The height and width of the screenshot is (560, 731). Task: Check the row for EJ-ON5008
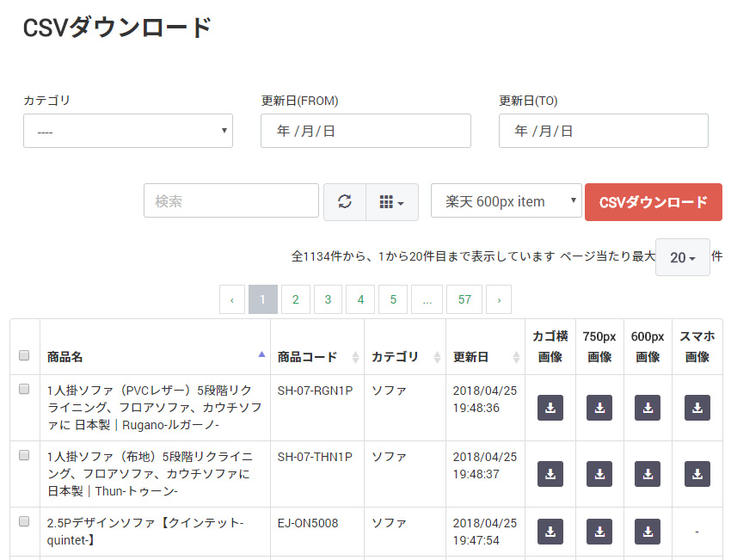point(24,521)
